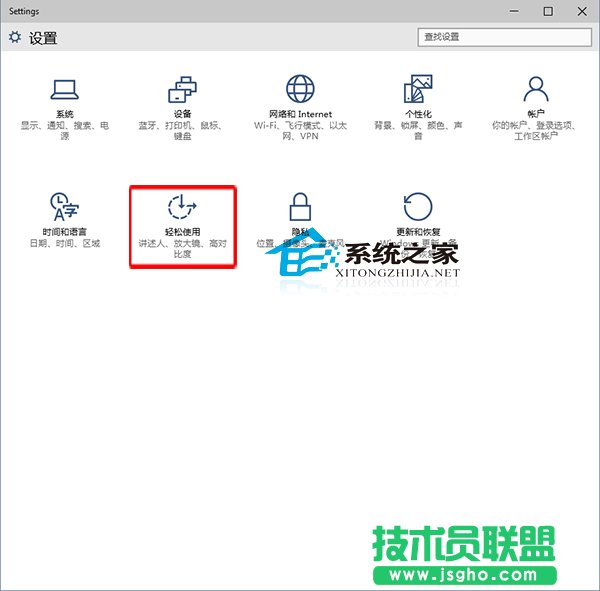Screen dimensions: 600x591
Task: Select the 系统 category label
Action: [65, 114]
